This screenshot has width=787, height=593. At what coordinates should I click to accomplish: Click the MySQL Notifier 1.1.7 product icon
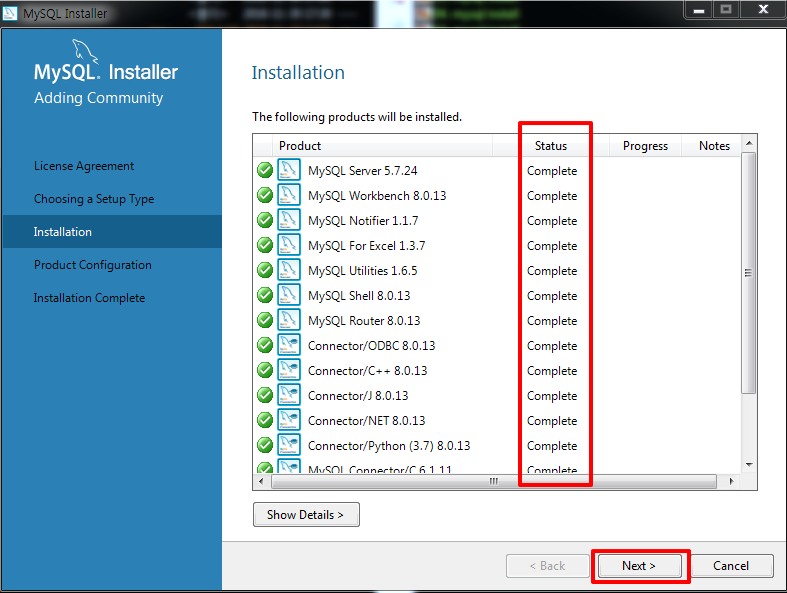(289, 220)
